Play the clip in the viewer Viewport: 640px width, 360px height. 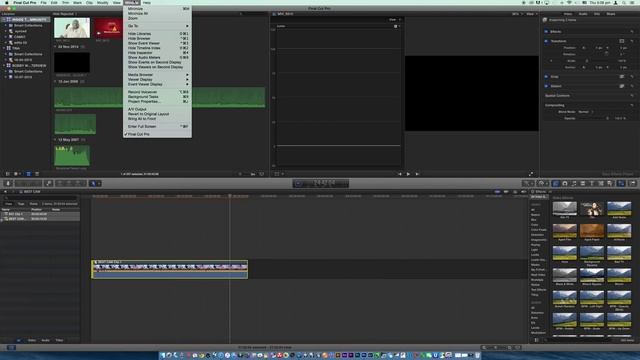(x=408, y=174)
